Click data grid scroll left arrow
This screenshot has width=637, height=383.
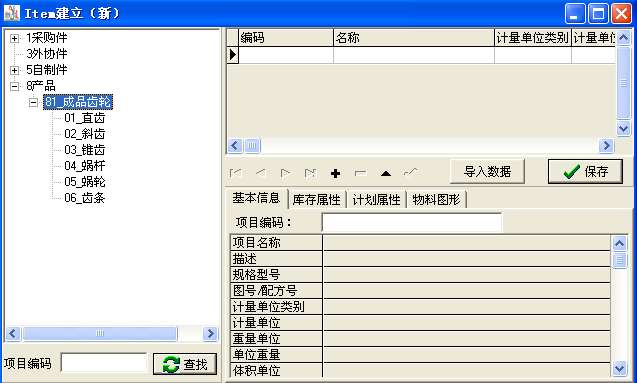coord(235,145)
